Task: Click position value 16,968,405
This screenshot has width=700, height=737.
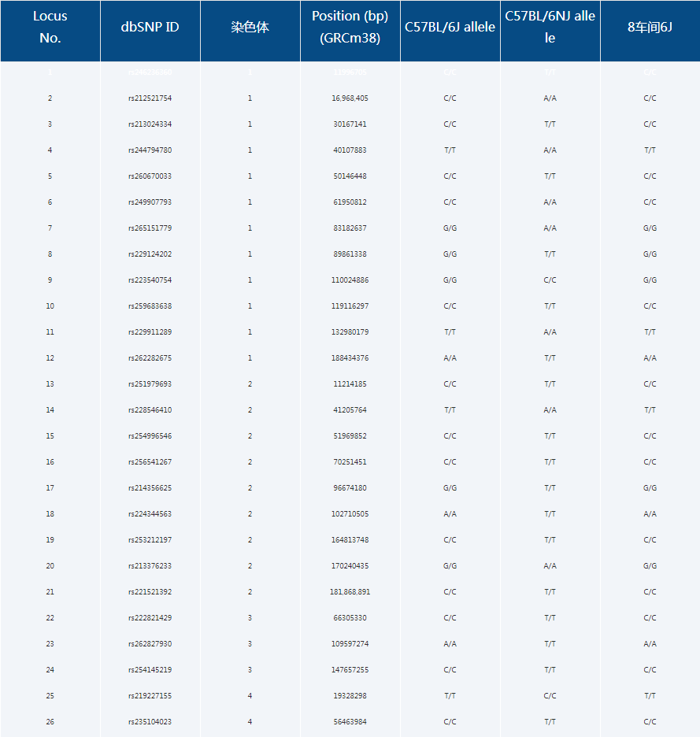Action: (x=350, y=98)
